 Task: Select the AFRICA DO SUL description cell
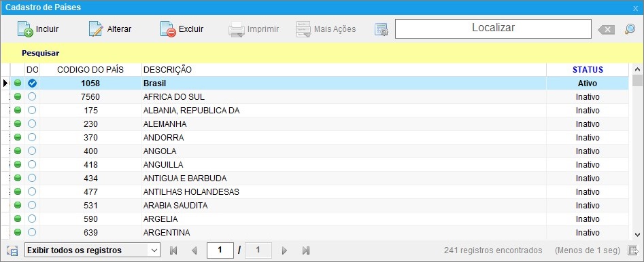[x=344, y=97]
